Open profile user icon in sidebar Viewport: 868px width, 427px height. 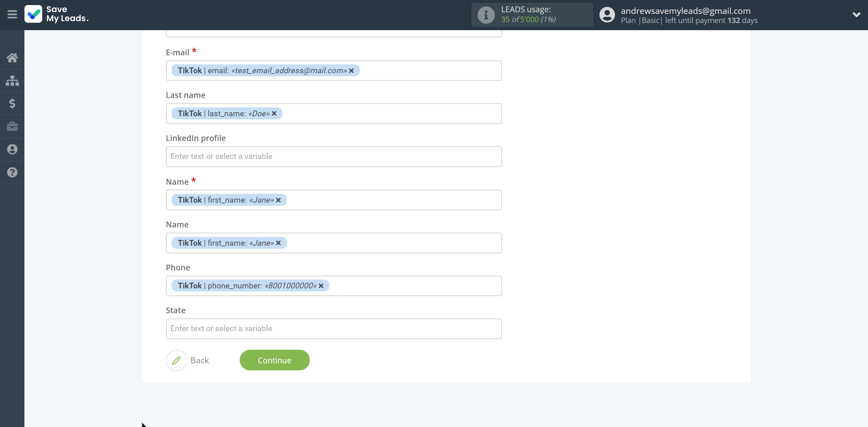tap(12, 149)
